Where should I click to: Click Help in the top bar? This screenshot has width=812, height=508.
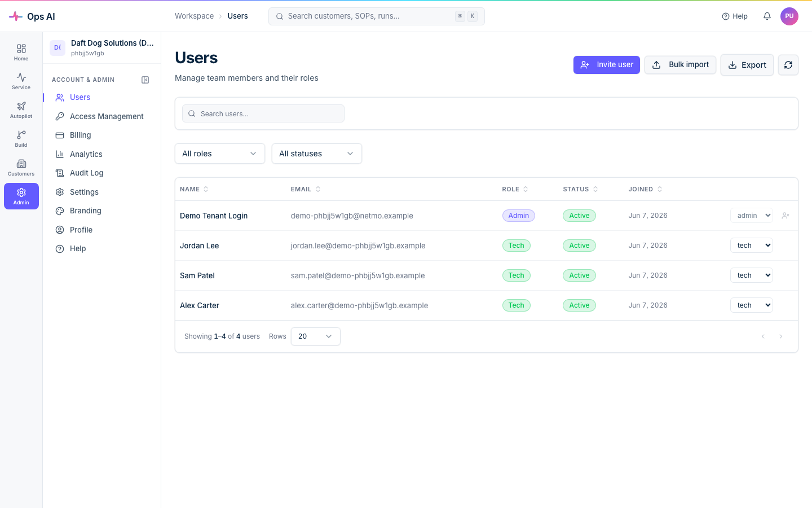tap(735, 16)
